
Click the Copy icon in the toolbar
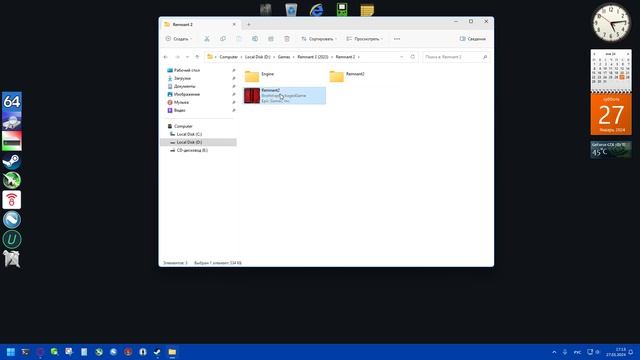click(223, 39)
